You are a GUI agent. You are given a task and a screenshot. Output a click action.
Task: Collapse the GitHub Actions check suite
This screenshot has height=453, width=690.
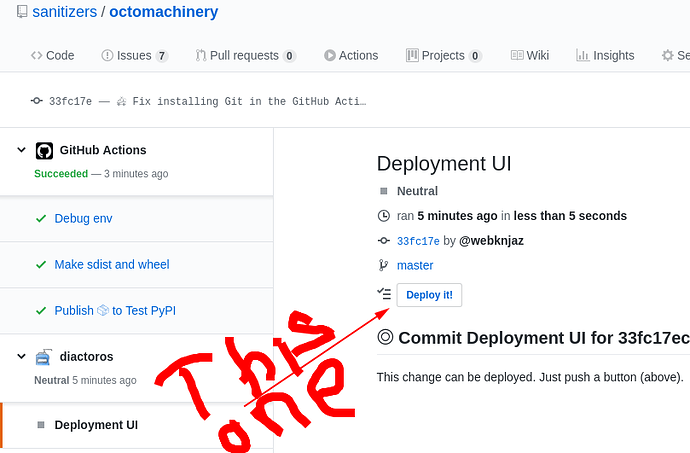21,150
